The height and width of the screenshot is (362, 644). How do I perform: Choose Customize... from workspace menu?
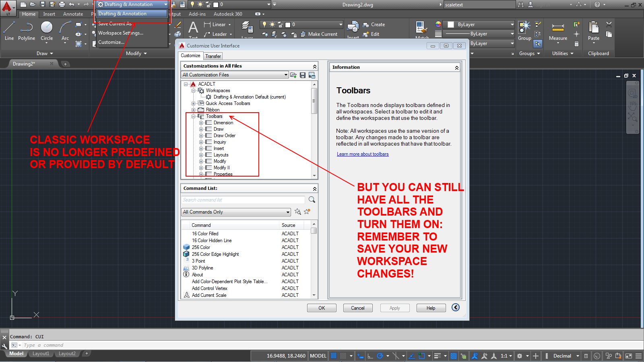pos(111,42)
